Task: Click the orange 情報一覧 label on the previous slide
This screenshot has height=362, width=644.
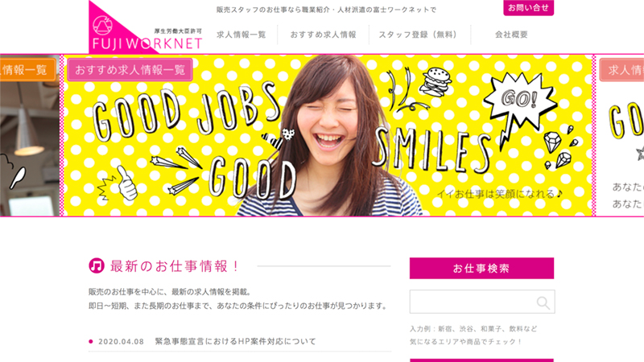Action: click(27, 70)
